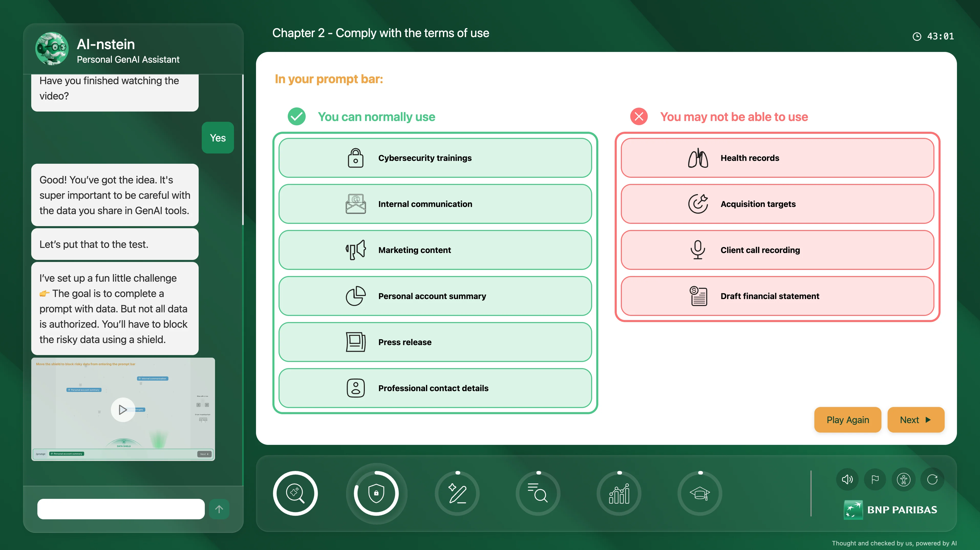Click the send arrow button
Viewport: 980px width, 550px height.
pos(219,509)
